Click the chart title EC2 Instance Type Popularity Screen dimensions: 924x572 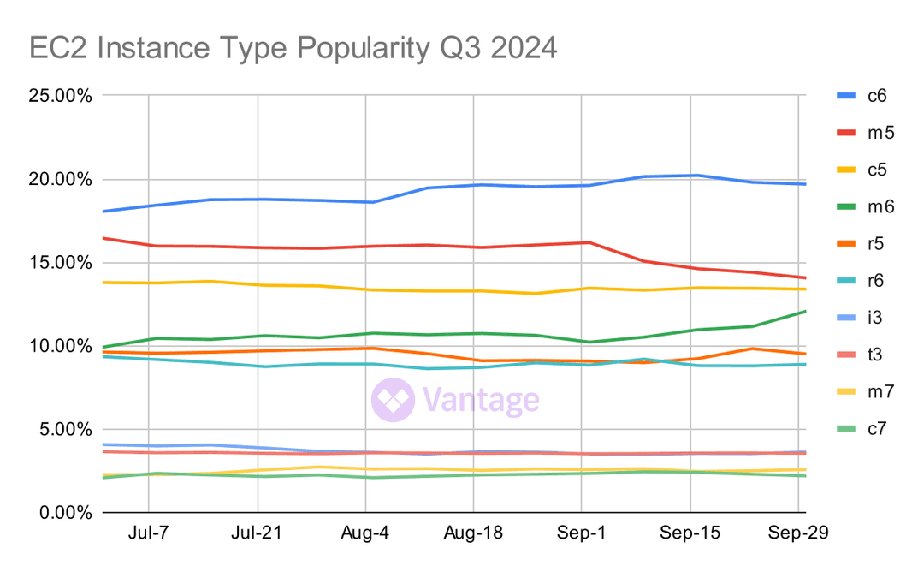(293, 48)
